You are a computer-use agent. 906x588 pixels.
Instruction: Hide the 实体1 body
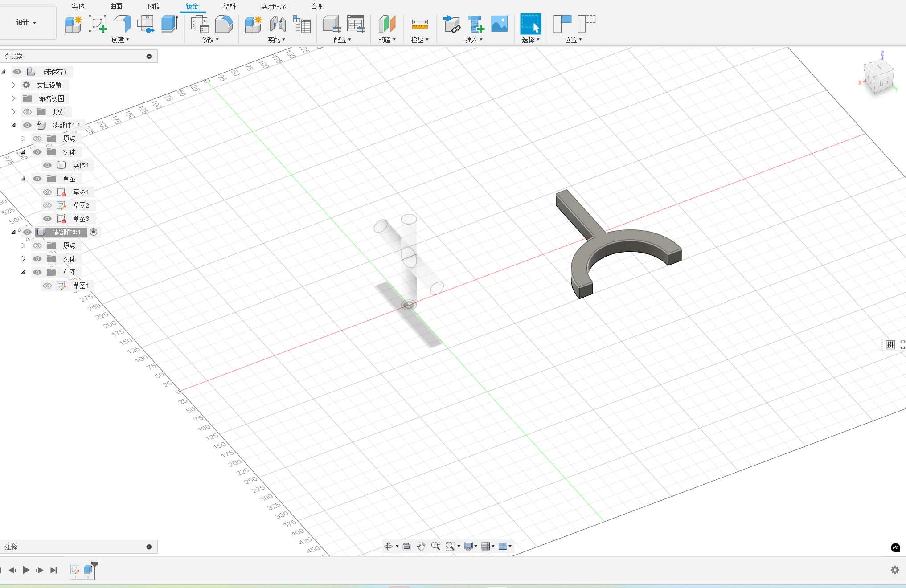pos(47,165)
